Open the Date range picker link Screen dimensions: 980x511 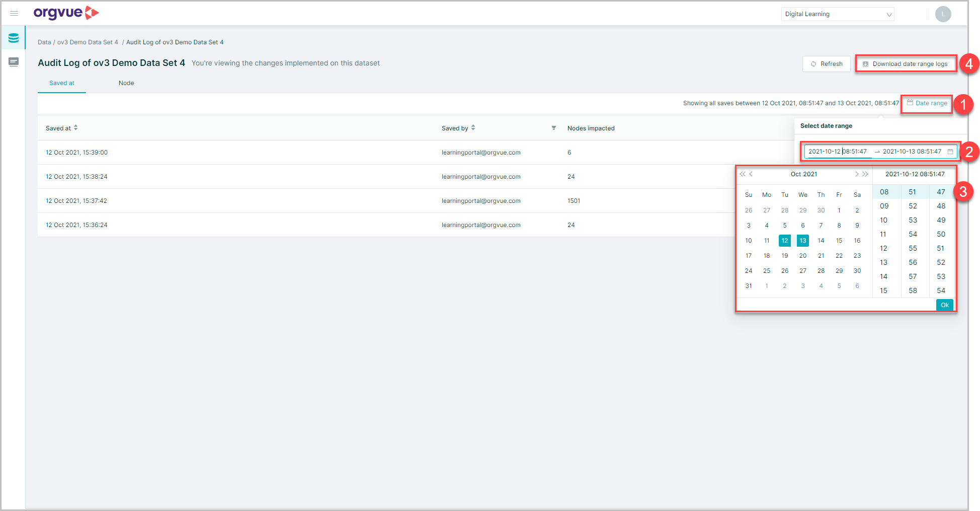coord(927,103)
